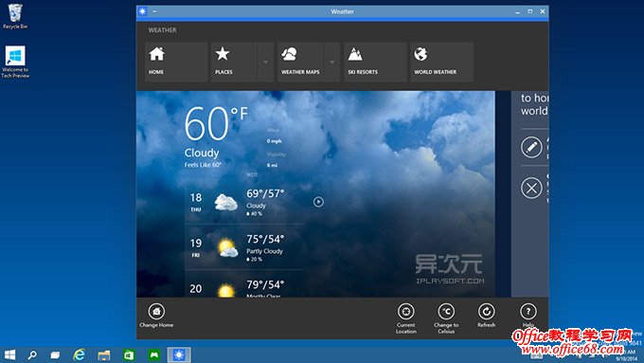Open File Explorer from the taskbar
The width and height of the screenshot is (644, 363).
[104, 354]
